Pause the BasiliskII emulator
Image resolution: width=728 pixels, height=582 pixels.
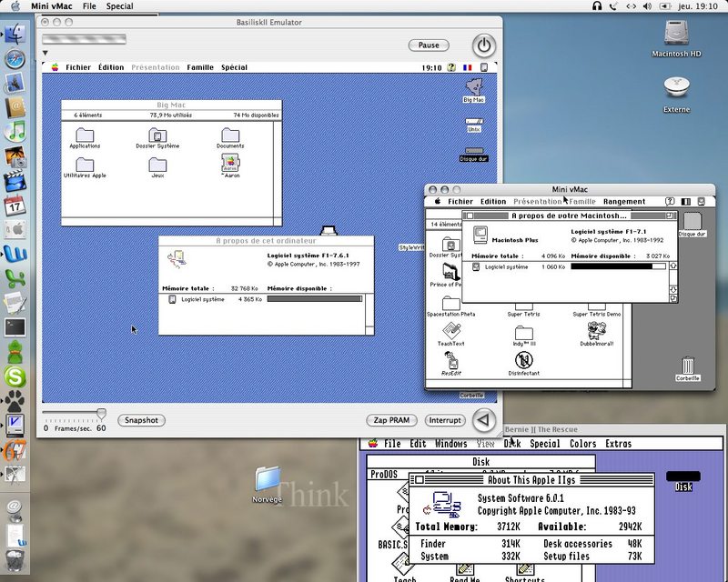(429, 45)
